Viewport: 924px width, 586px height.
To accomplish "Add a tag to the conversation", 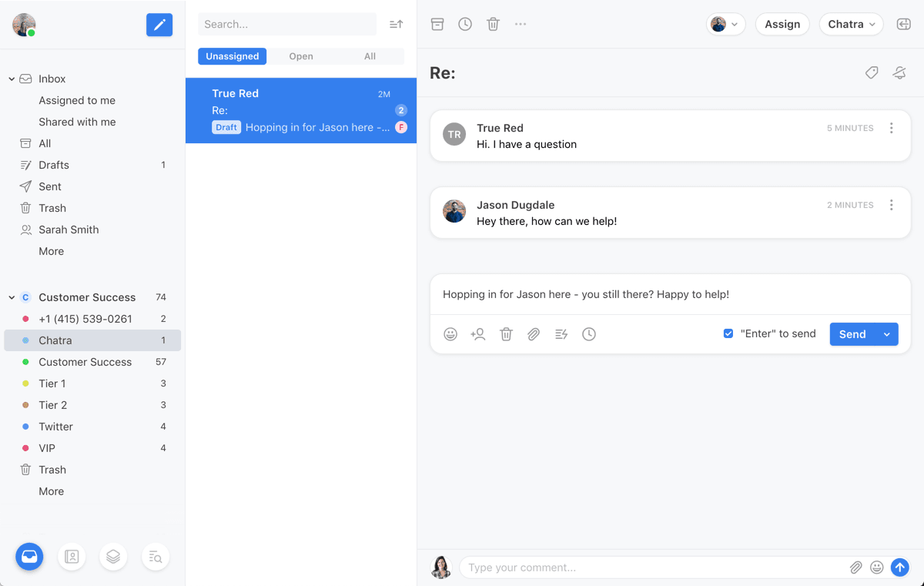I will [x=871, y=72].
